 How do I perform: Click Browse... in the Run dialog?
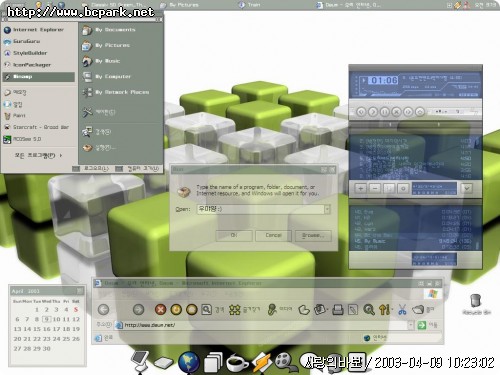click(x=313, y=235)
